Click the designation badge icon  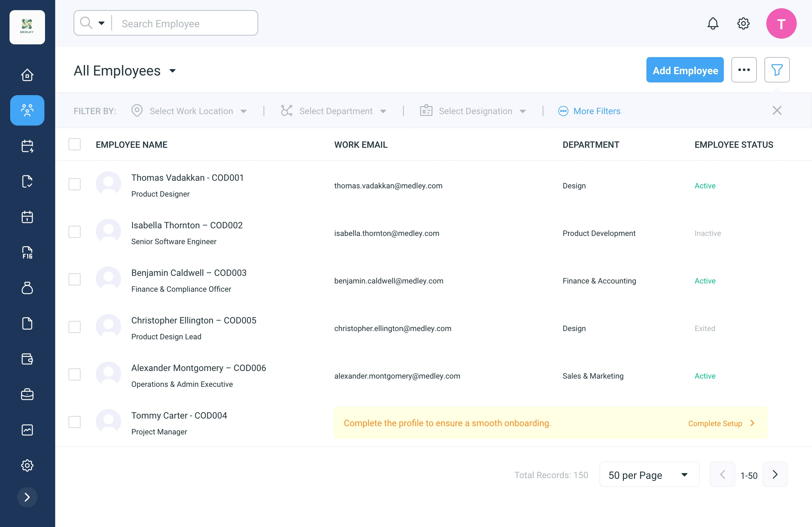coord(426,111)
